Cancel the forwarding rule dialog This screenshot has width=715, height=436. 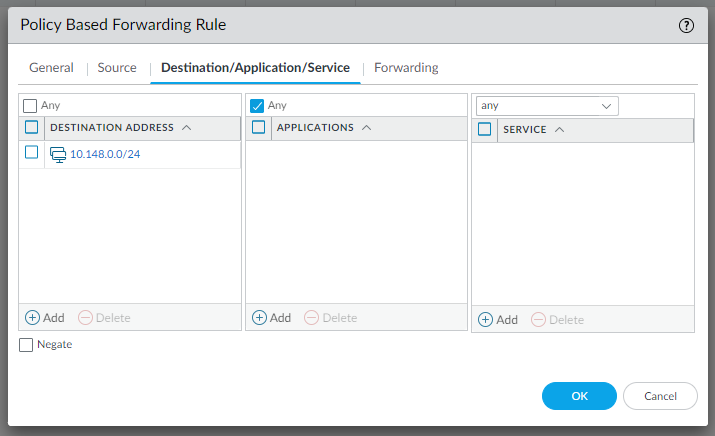(x=660, y=396)
